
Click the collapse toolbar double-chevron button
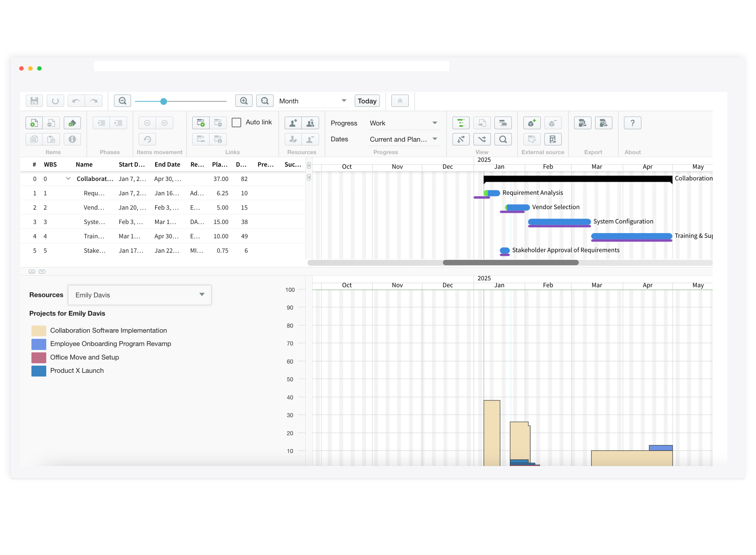pos(400,101)
